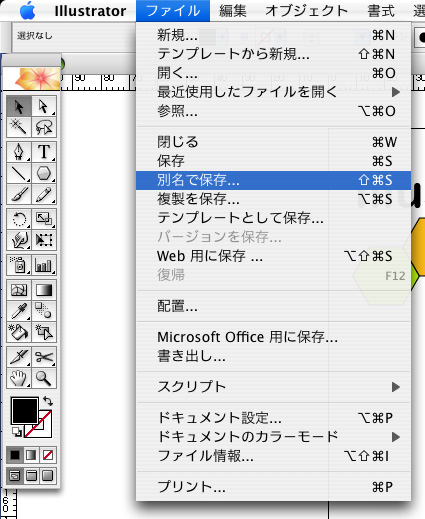Choose ファイル情報... menu item

[273, 456]
